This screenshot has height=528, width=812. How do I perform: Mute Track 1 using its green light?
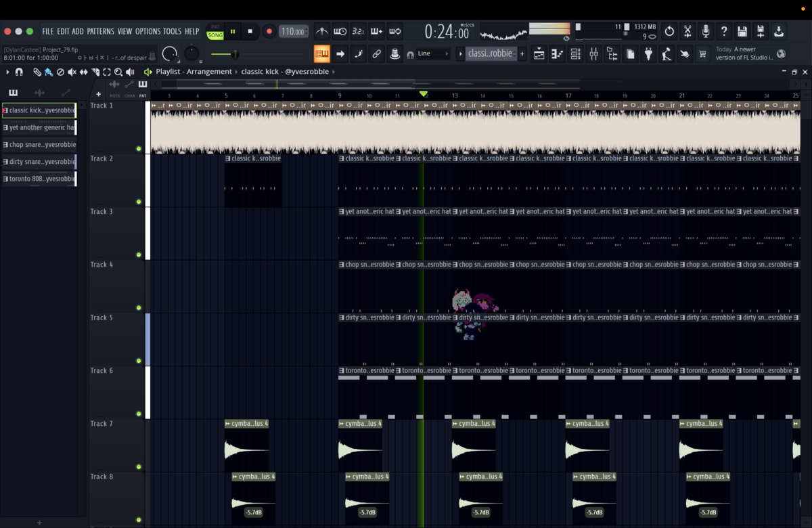point(139,149)
